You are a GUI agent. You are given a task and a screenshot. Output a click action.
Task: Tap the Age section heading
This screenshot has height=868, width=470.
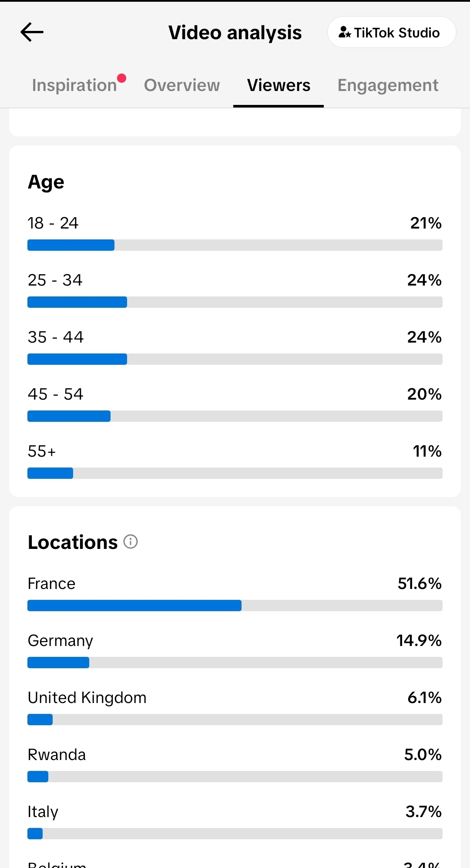[46, 182]
